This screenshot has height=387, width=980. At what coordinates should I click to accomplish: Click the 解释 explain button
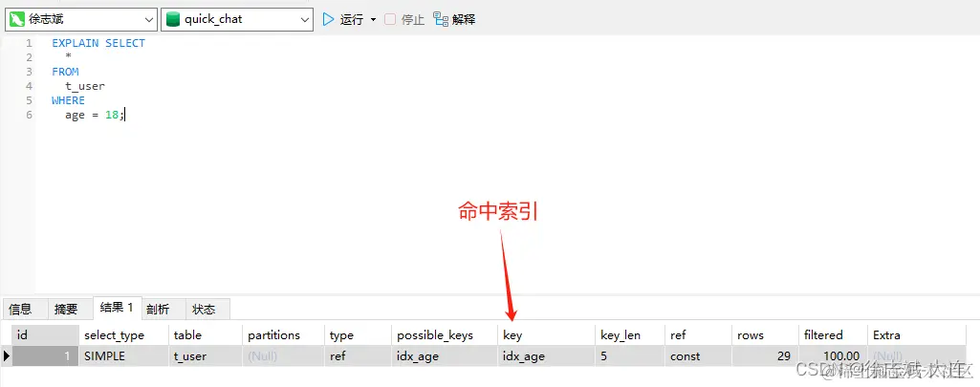[454, 19]
